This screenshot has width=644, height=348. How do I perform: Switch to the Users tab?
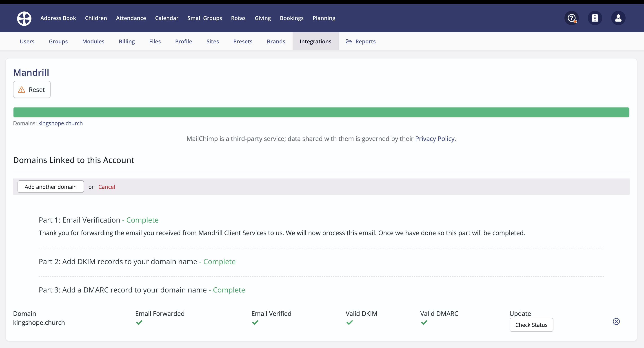click(x=27, y=42)
